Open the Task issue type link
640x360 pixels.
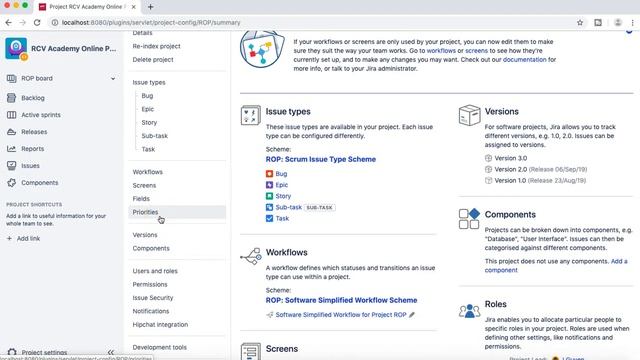point(282,218)
